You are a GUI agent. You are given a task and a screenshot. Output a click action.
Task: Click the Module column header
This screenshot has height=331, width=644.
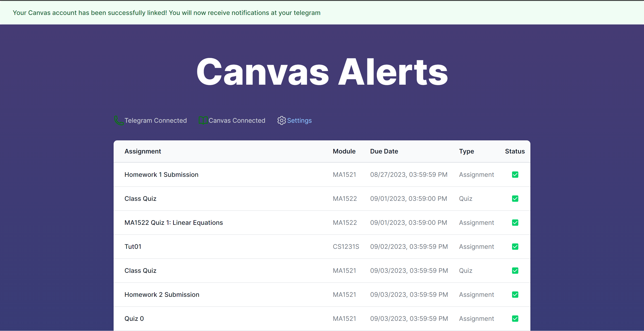click(x=344, y=151)
